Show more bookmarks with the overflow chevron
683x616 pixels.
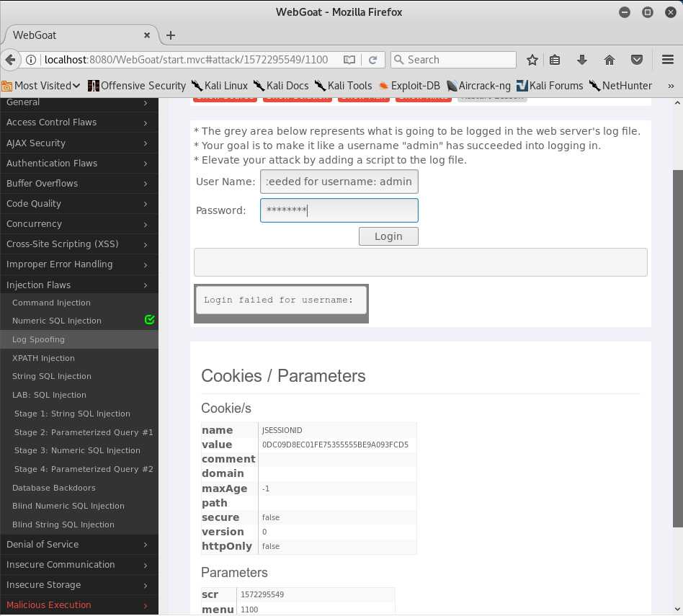[671, 86]
